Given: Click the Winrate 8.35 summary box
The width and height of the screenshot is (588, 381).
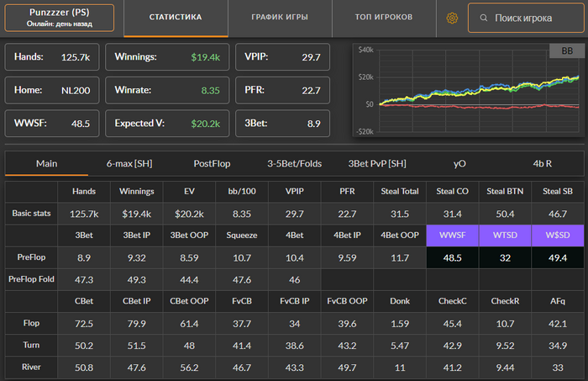Looking at the screenshot, I should [167, 90].
